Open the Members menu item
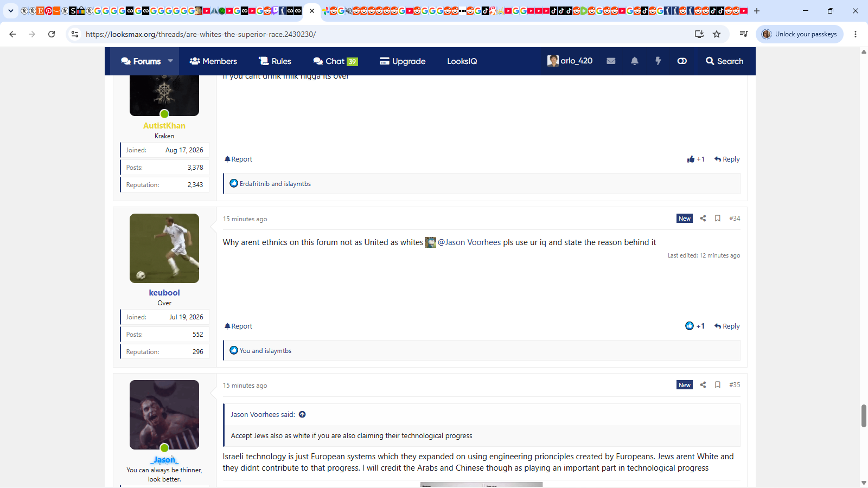This screenshot has height=488, width=868. pyautogui.click(x=213, y=61)
